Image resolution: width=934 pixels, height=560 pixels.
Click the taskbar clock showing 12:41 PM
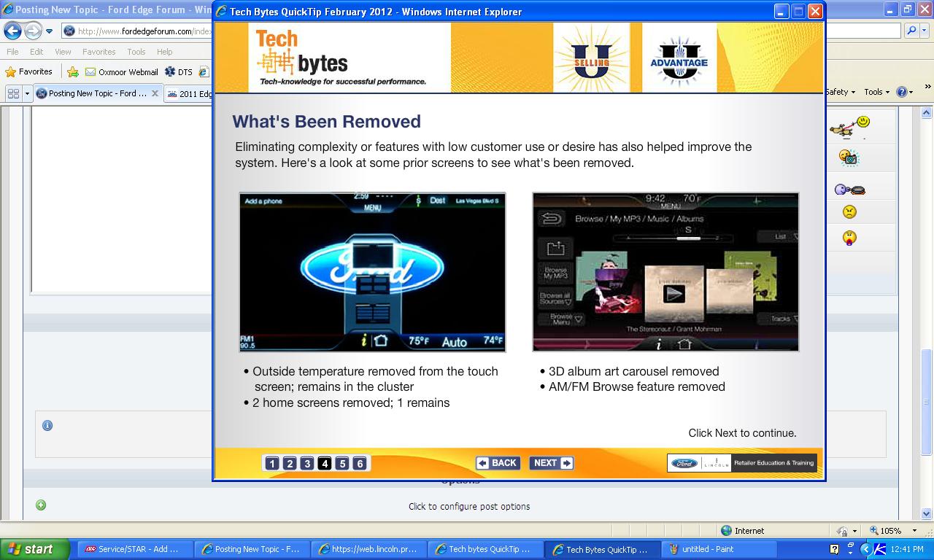point(908,549)
